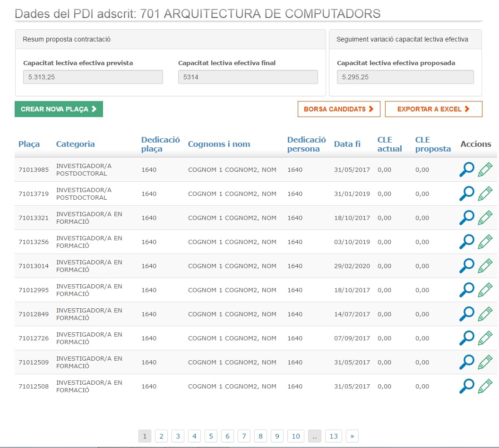View details of plaça 71013985

[466, 169]
